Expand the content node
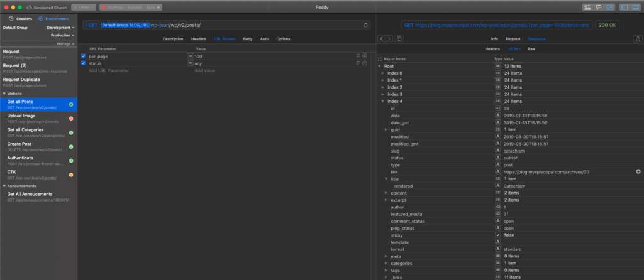Image resolution: width=644 pixels, height=280 pixels. click(386, 193)
